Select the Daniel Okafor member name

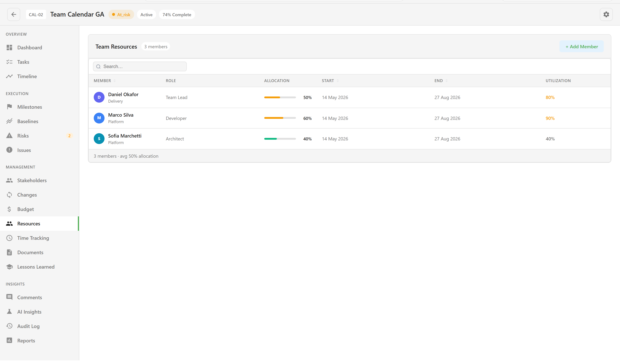click(123, 94)
